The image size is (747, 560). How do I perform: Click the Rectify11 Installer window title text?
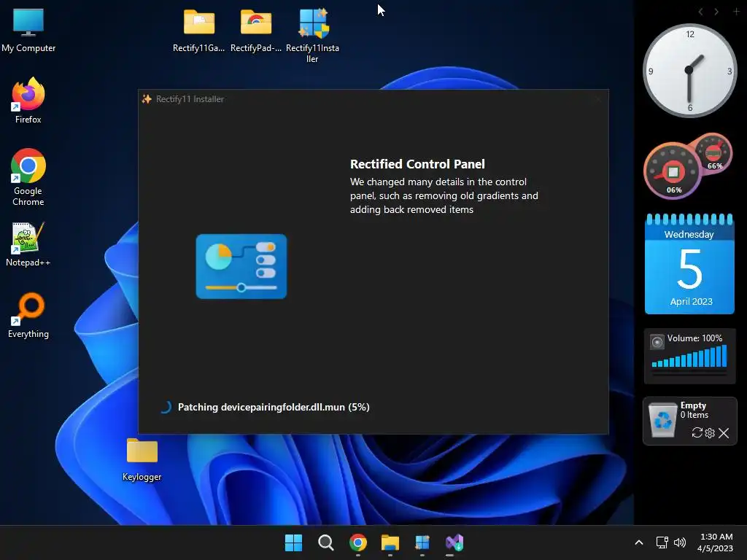pyautogui.click(x=190, y=99)
